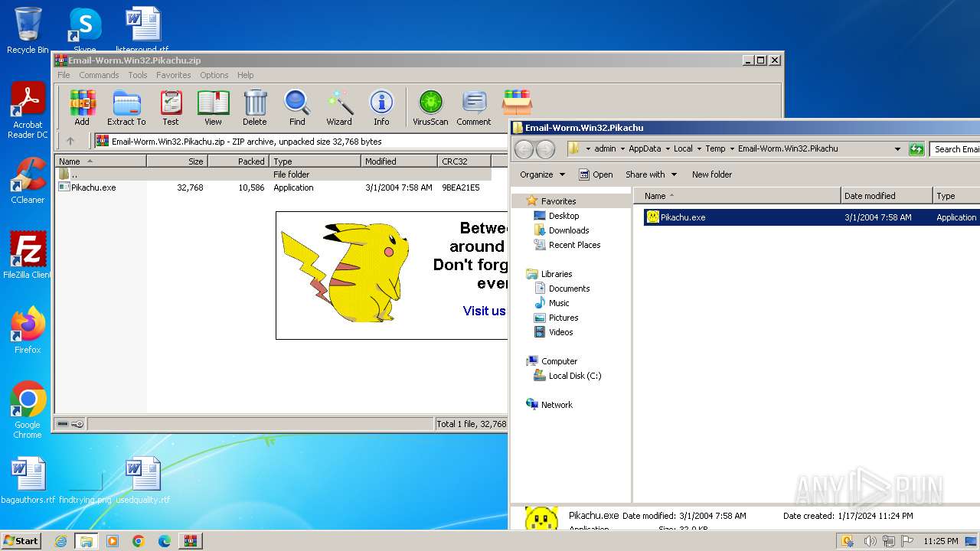980x551 pixels.
Task: Open the Help menu
Action: click(x=245, y=75)
